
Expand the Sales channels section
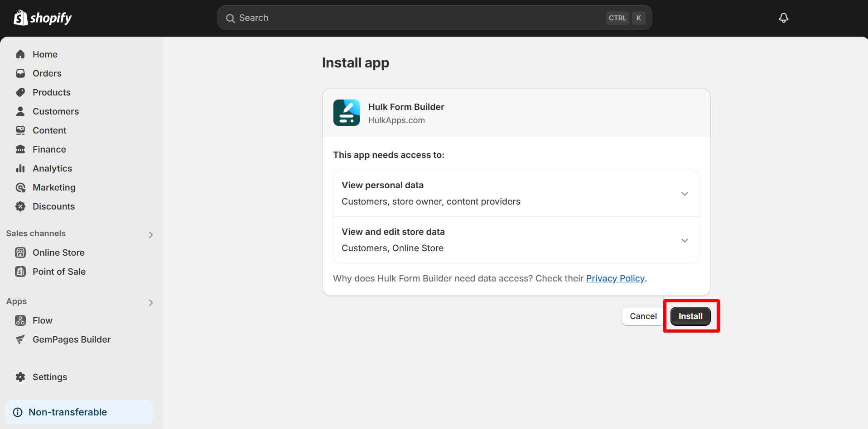coord(151,234)
